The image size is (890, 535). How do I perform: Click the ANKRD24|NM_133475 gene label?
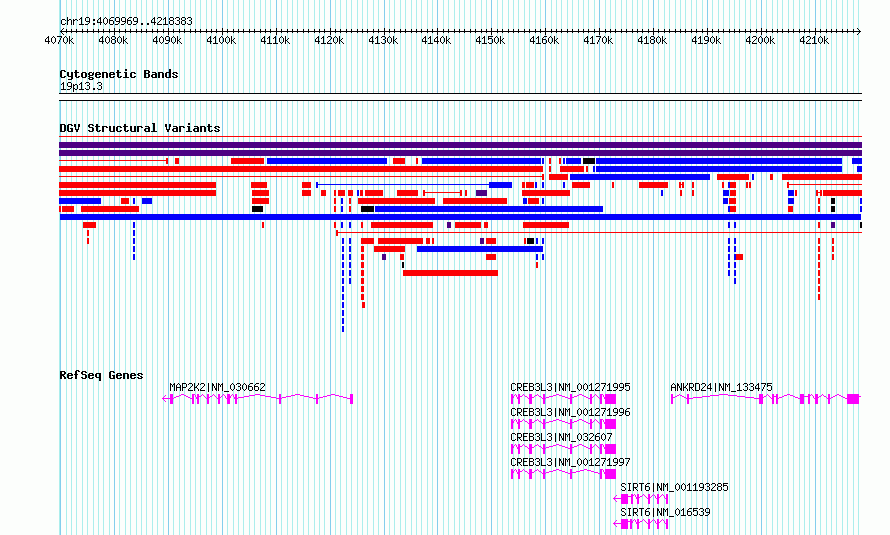pos(721,387)
